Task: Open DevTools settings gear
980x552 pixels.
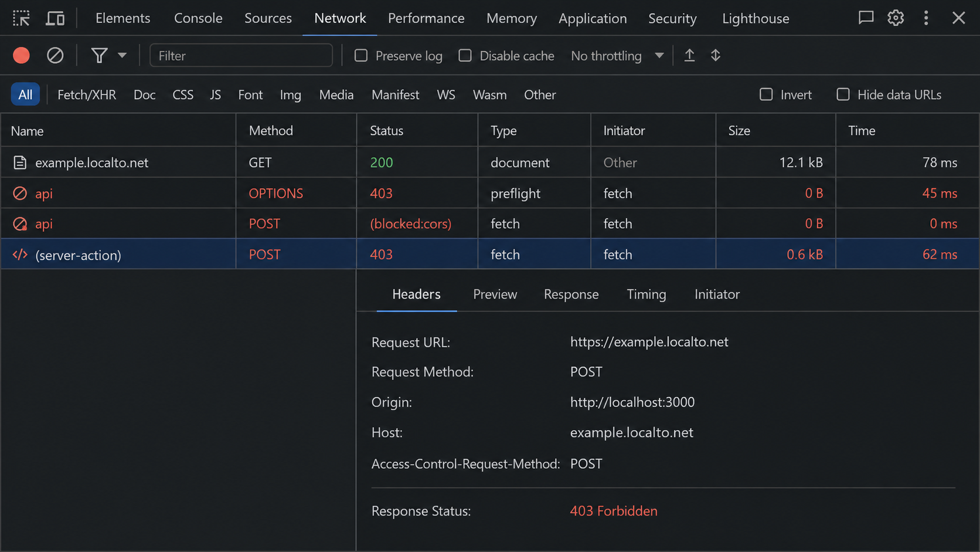Action: pos(896,18)
